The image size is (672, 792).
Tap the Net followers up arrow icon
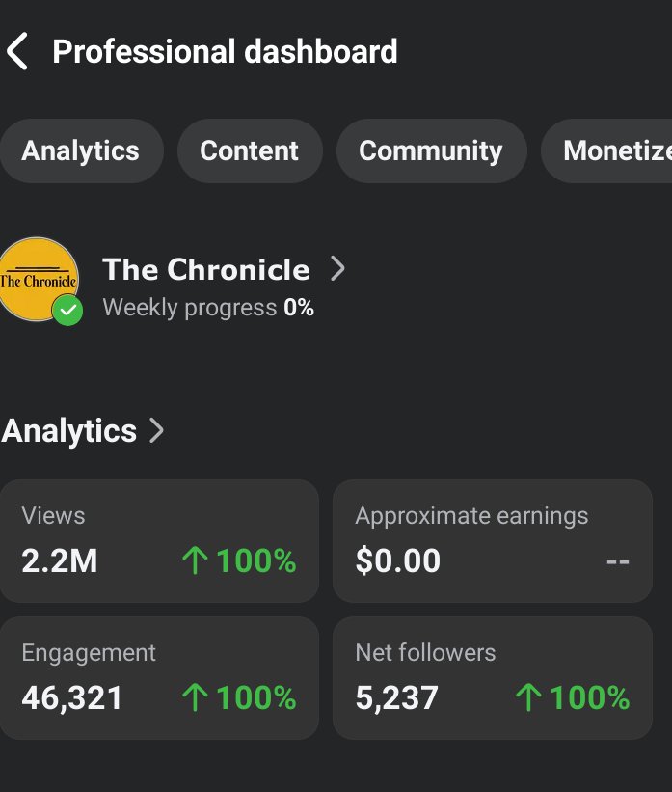tap(528, 697)
